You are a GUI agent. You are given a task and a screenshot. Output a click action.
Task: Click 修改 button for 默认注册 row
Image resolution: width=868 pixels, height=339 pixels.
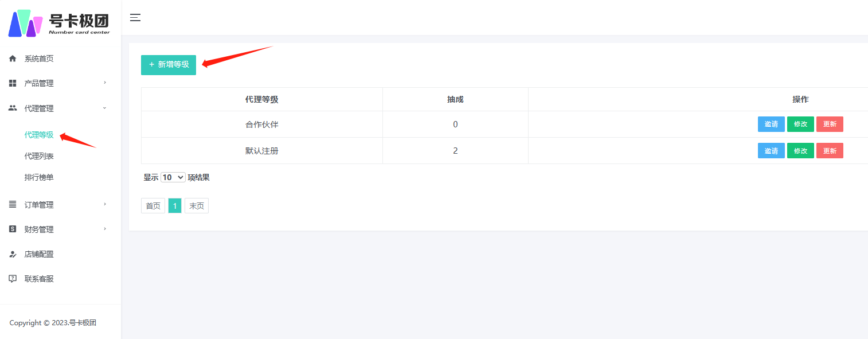[x=800, y=151]
